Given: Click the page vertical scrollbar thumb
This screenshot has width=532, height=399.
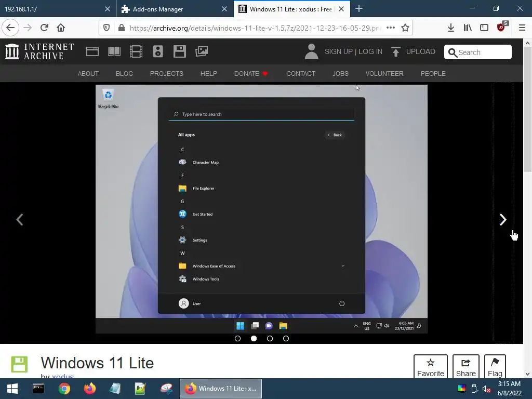Looking at the screenshot, I should click(x=527, y=109).
